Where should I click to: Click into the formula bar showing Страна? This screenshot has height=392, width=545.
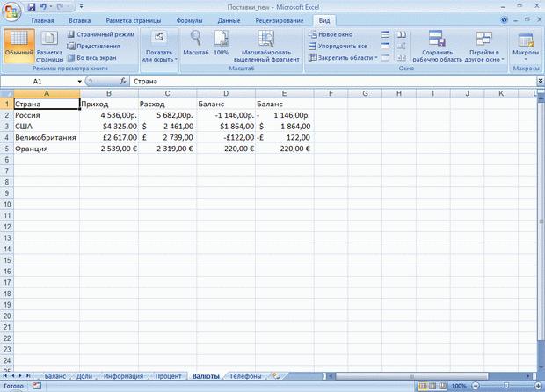coord(334,82)
